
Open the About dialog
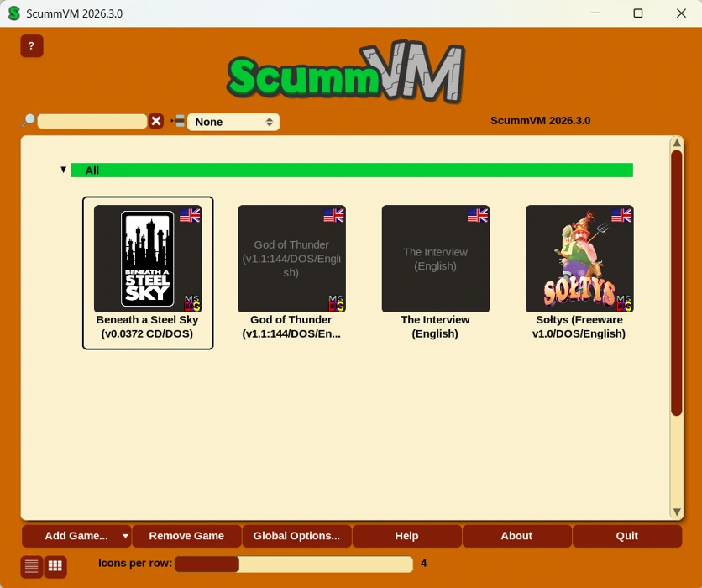pyautogui.click(x=516, y=536)
